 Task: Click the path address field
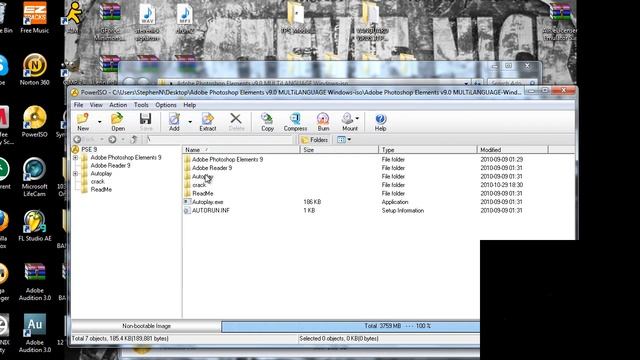(219, 140)
